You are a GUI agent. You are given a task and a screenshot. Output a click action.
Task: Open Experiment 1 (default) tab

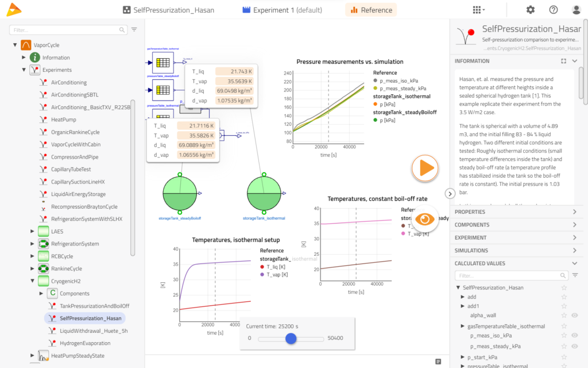[282, 10]
